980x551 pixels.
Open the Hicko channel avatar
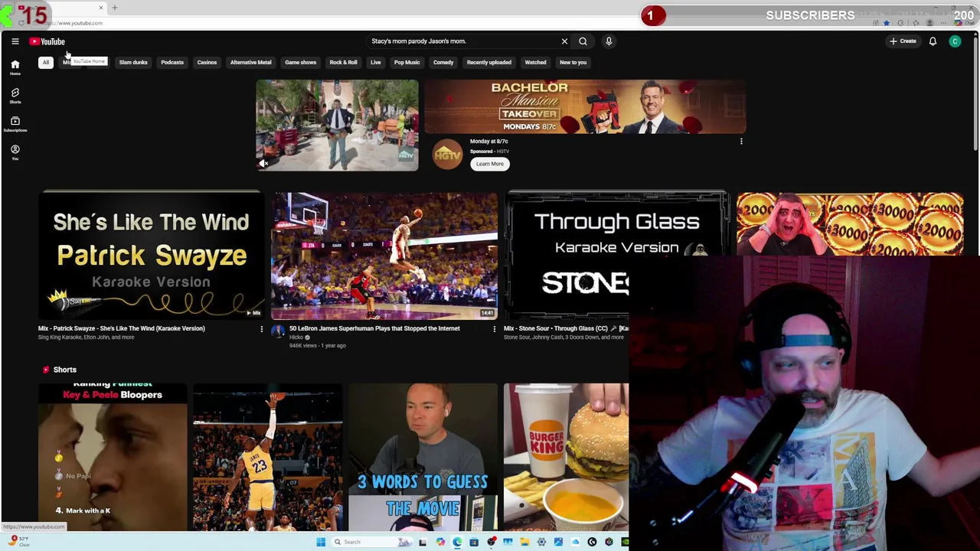pyautogui.click(x=278, y=331)
